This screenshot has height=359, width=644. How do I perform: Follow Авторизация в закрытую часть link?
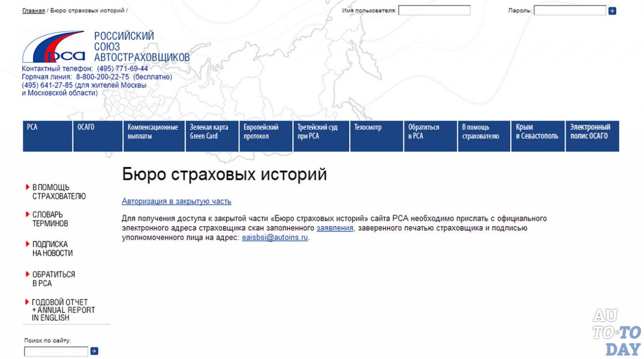tap(177, 201)
